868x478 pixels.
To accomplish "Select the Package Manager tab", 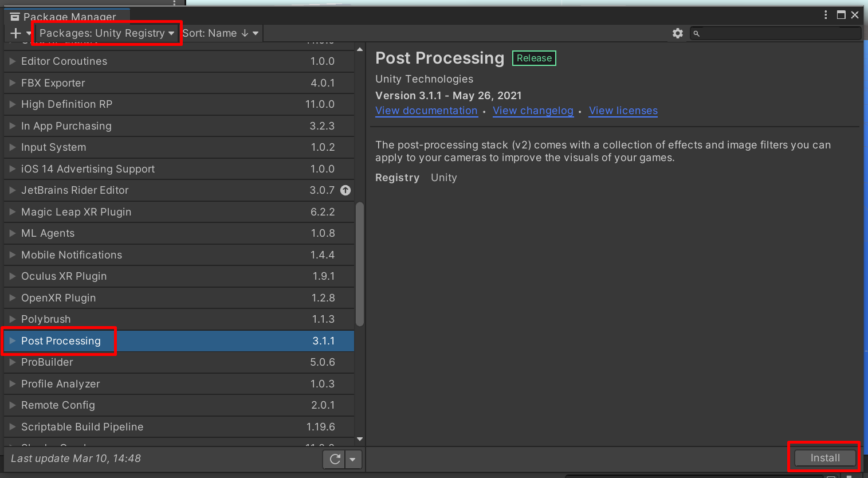I will point(66,17).
